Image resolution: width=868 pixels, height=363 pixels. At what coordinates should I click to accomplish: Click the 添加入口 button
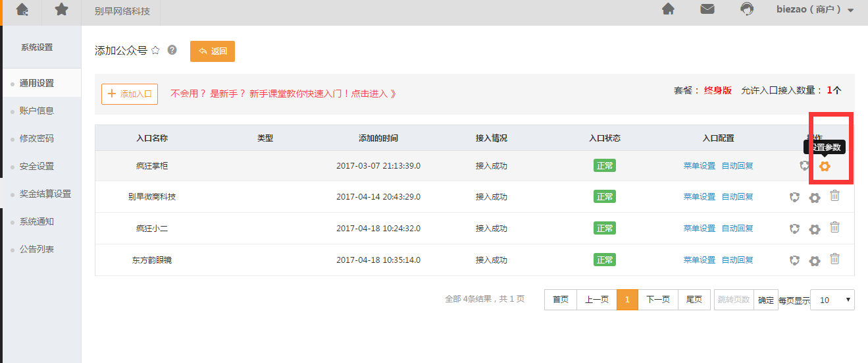coord(130,94)
